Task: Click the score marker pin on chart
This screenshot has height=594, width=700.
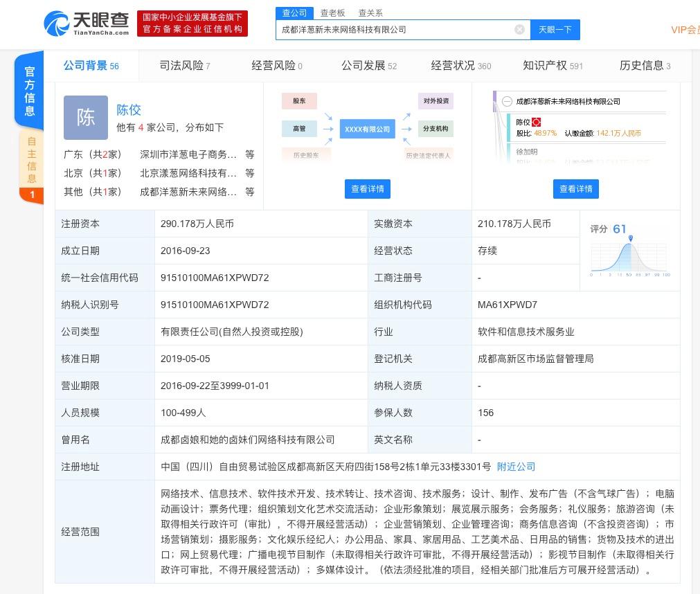Action: click(x=630, y=238)
